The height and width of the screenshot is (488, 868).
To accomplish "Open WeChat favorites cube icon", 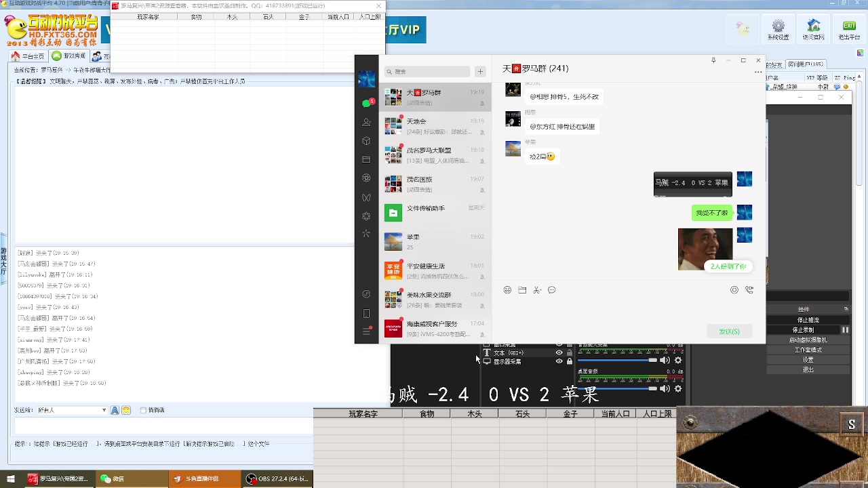I will (366, 141).
